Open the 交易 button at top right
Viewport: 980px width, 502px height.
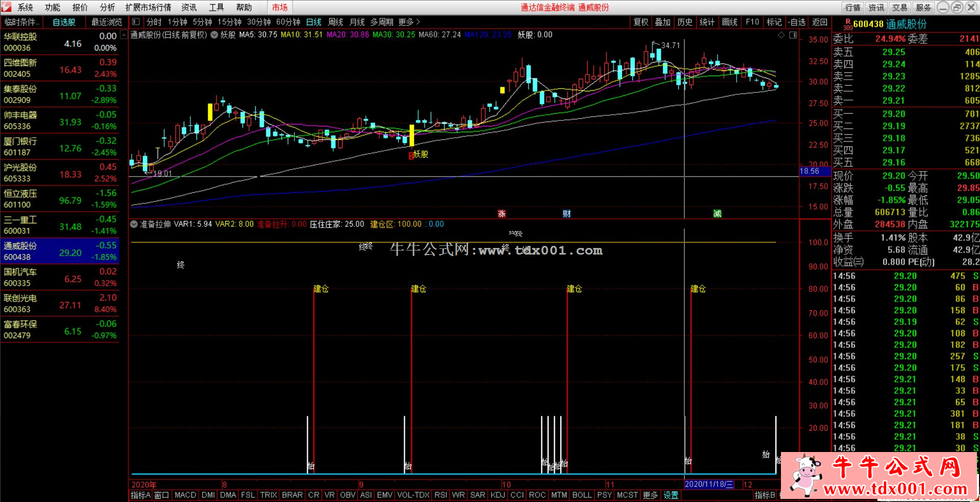(x=900, y=7)
